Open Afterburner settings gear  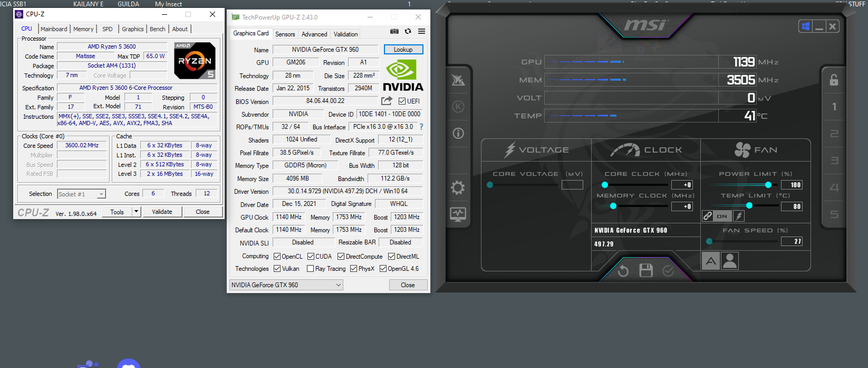(x=458, y=188)
